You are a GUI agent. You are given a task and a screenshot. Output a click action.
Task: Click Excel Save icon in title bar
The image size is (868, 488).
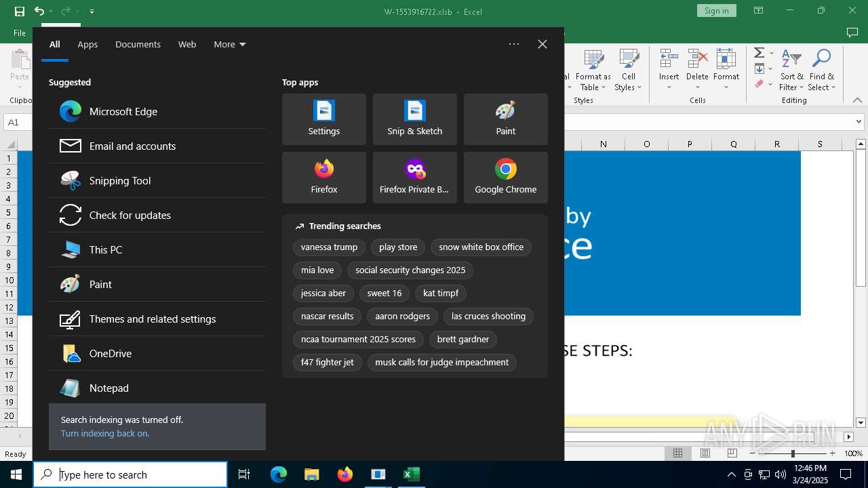[x=20, y=11]
